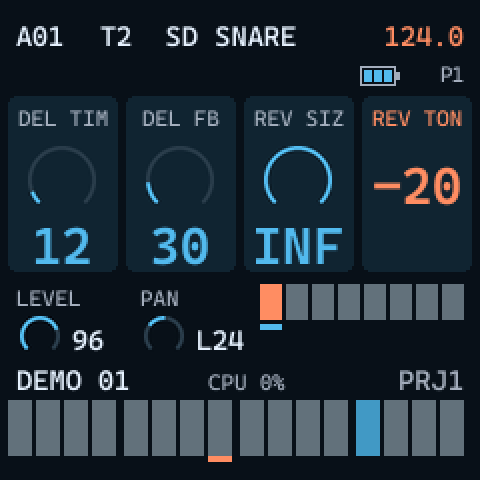The height and width of the screenshot is (480, 480).
Task: Click the P1 page indicator
Action: (x=452, y=75)
